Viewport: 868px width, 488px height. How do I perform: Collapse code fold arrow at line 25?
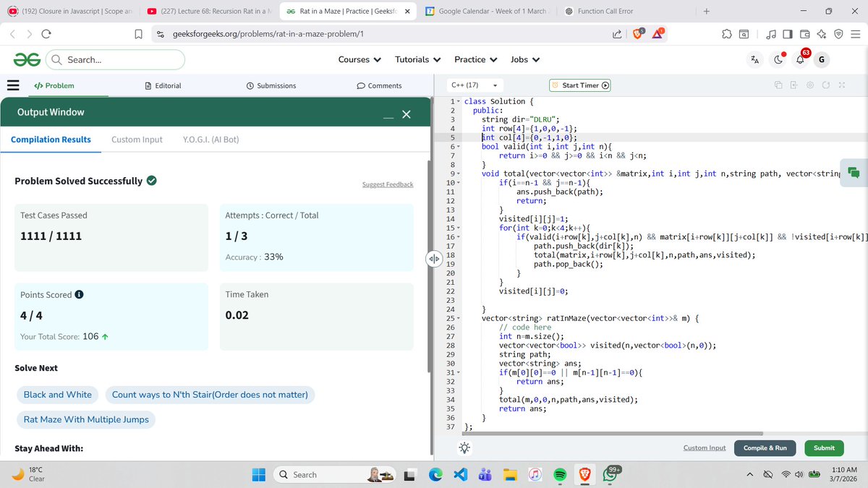[458, 318]
